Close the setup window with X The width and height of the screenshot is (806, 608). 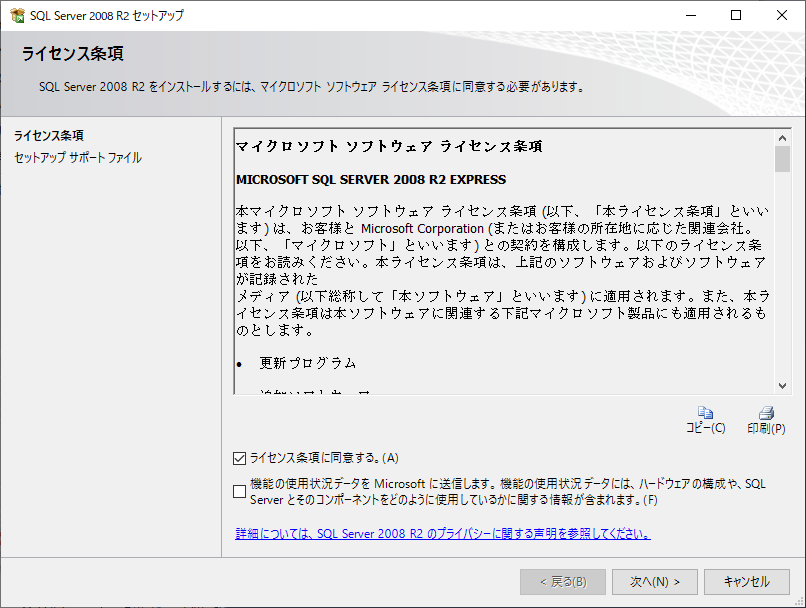point(782,16)
